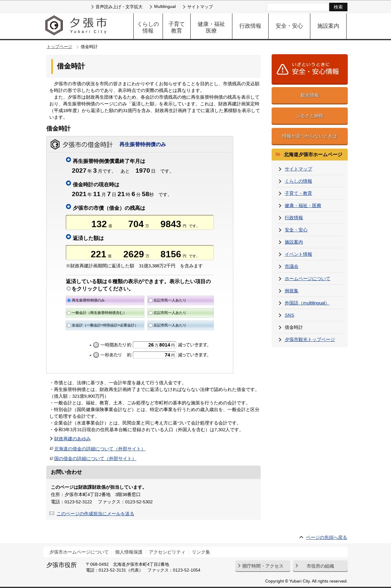Click the search text field
This screenshot has height=588, width=391.
point(298,7)
